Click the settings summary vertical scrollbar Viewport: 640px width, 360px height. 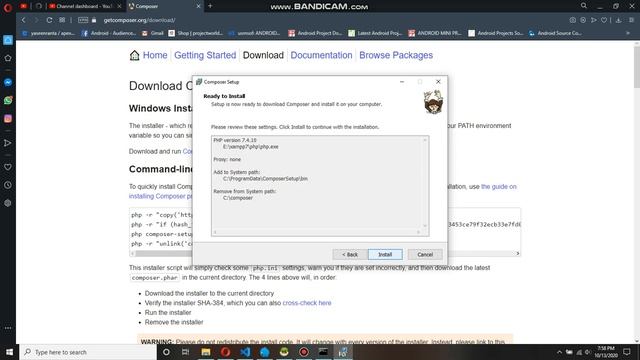tap(425, 183)
